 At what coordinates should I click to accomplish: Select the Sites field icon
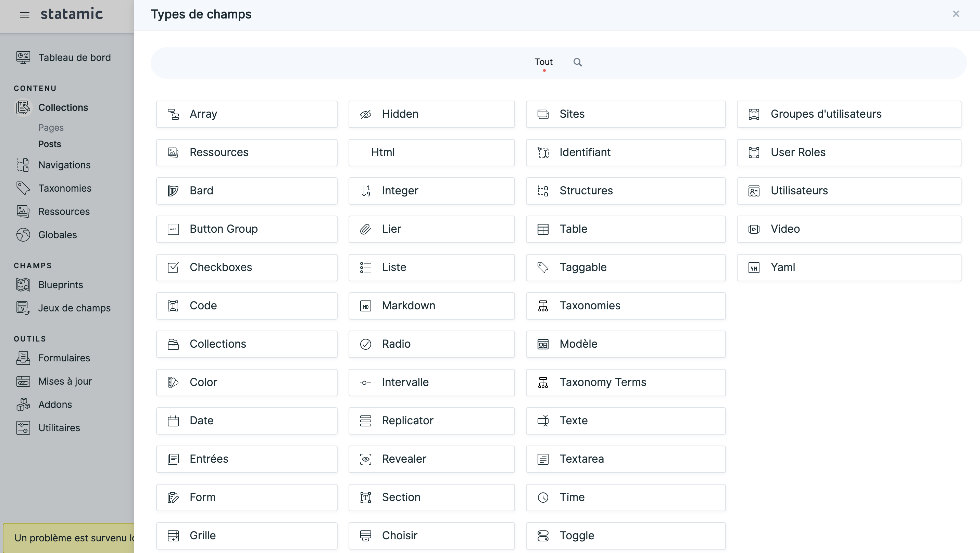point(543,114)
